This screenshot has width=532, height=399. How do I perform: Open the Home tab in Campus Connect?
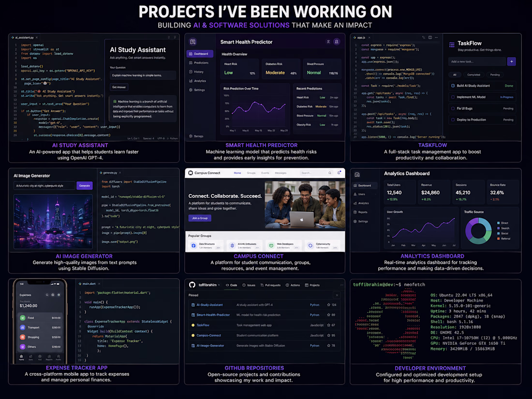pos(237,173)
